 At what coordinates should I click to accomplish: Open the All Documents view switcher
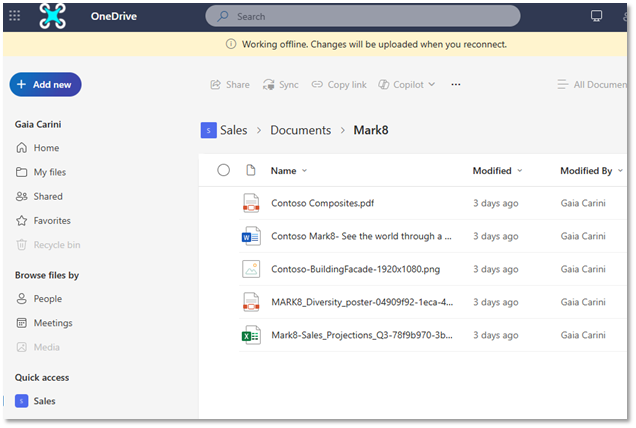(x=592, y=84)
